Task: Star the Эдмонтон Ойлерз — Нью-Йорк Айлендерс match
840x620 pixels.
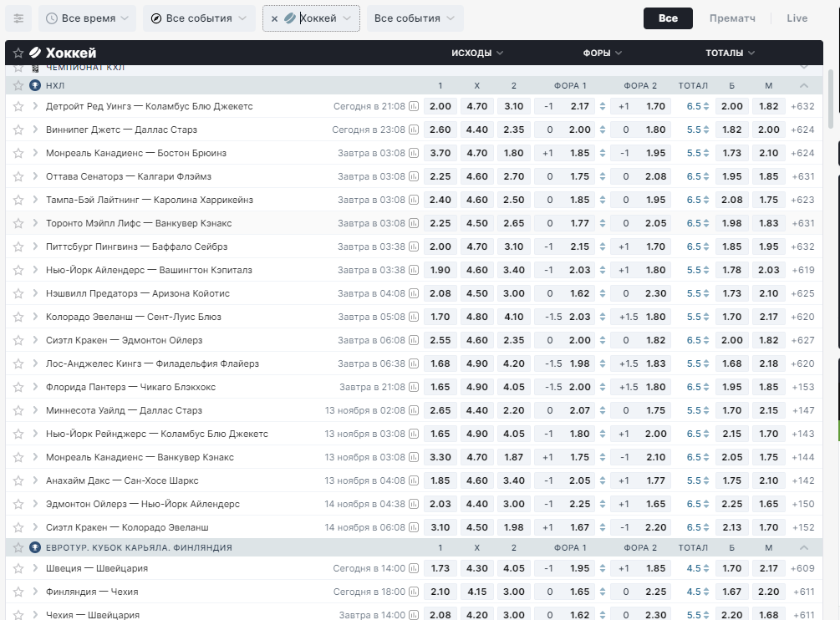Action: tap(18, 504)
